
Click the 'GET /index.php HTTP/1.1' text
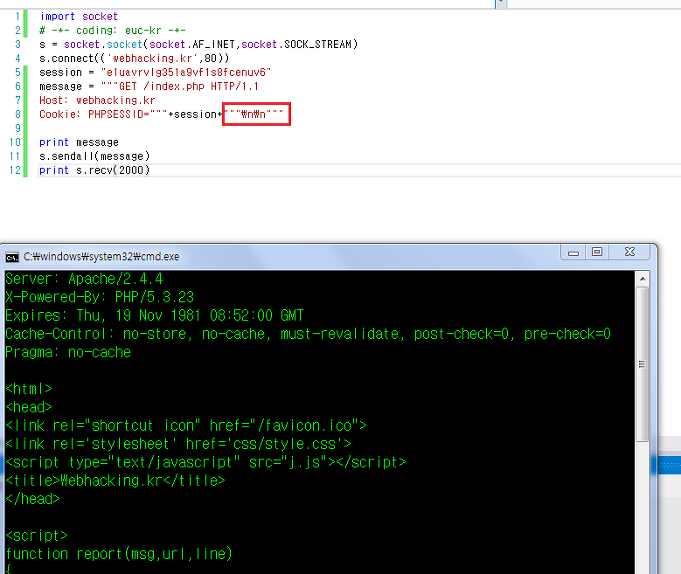tap(188, 86)
